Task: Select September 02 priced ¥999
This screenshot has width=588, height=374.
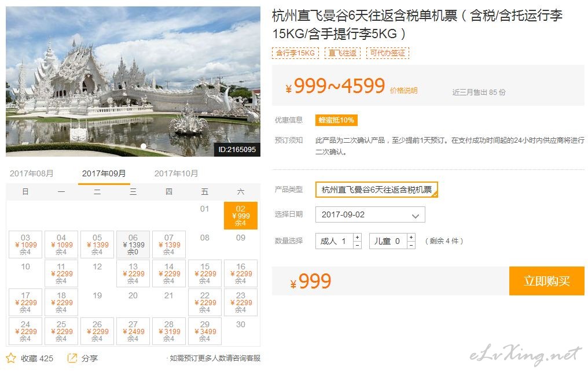Action: pyautogui.click(x=241, y=216)
